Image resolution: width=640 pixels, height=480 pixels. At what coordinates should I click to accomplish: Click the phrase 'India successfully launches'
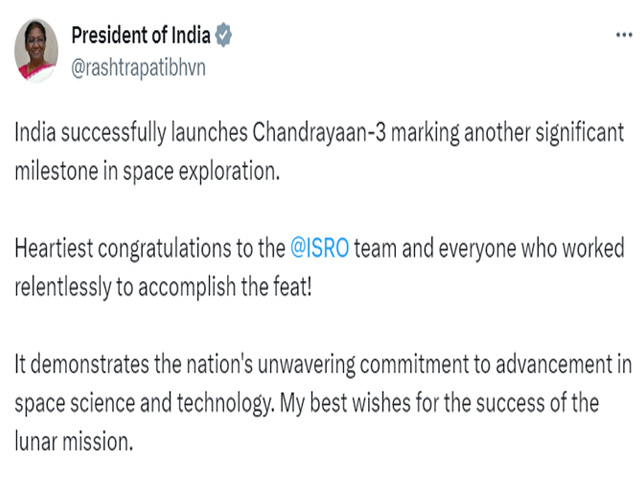[x=131, y=133]
